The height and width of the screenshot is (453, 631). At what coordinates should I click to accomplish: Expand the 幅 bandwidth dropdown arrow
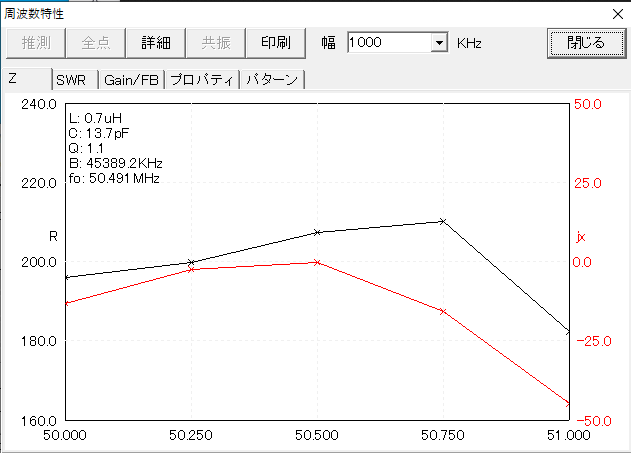[438, 43]
